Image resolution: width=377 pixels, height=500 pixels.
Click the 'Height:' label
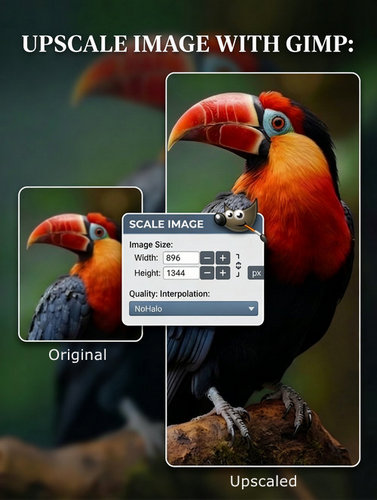147,273
